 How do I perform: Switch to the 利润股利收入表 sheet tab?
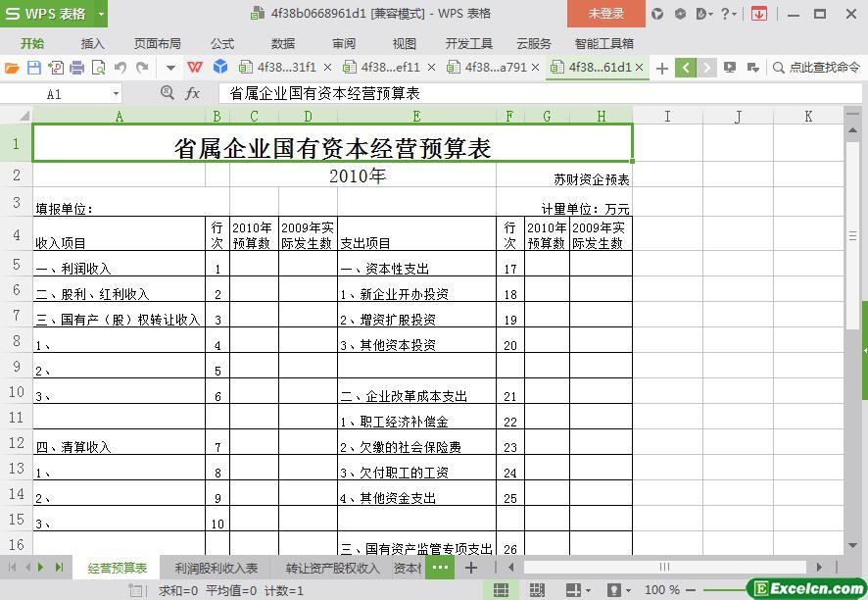coord(217,568)
